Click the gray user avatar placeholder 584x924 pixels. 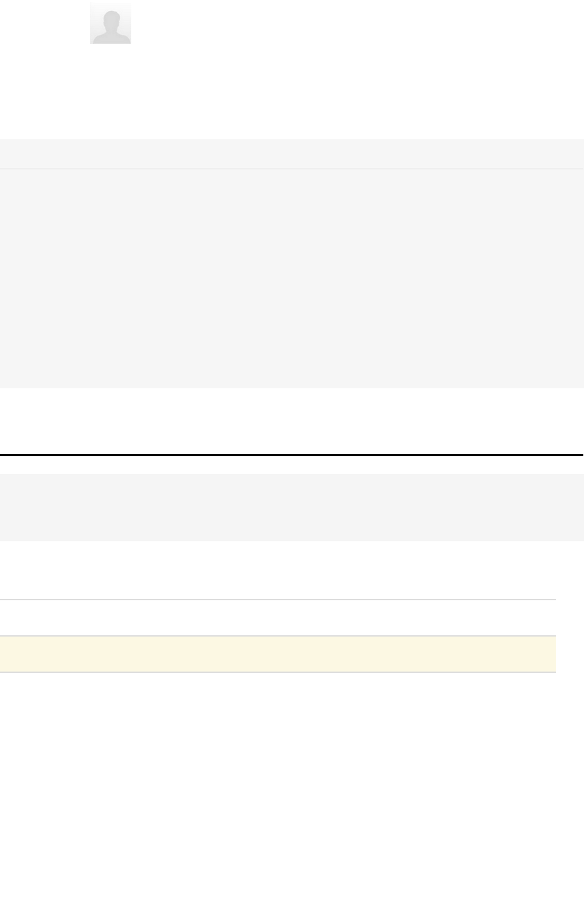coord(110,24)
